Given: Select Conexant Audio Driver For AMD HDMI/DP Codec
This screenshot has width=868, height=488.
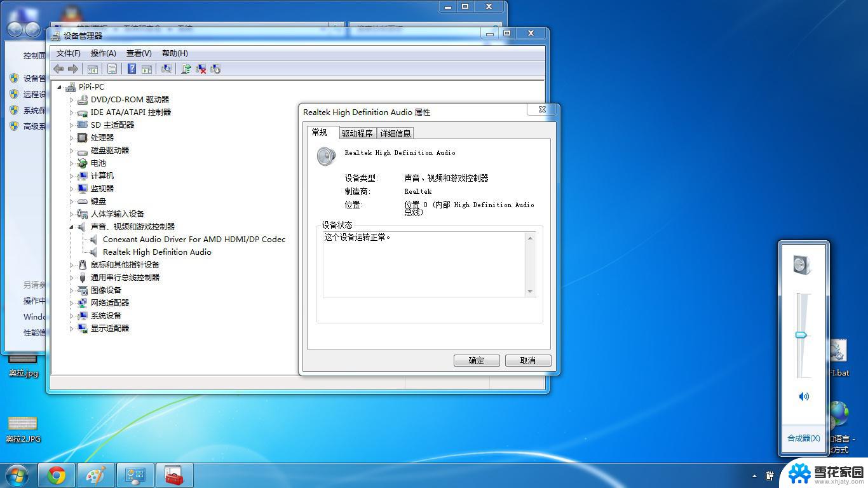Looking at the screenshot, I should [x=194, y=240].
